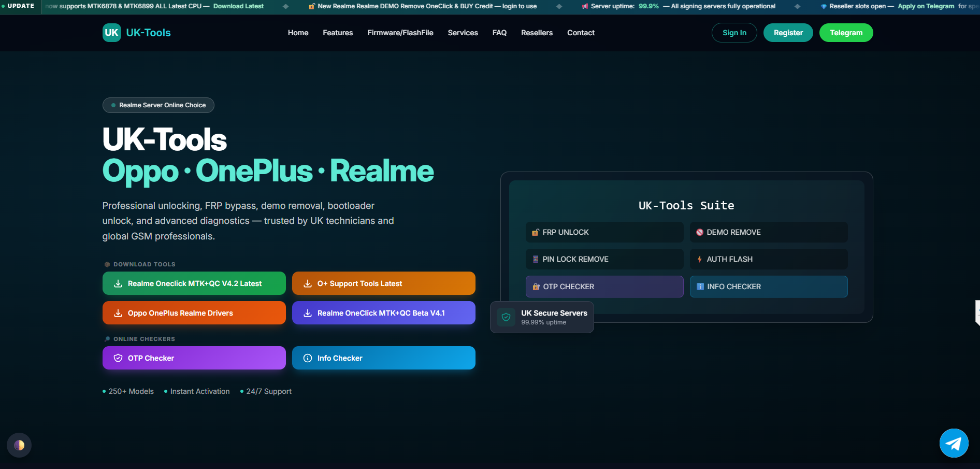Click the Download Latest ticker link
Viewport: 980px width, 469px height.
[238, 6]
